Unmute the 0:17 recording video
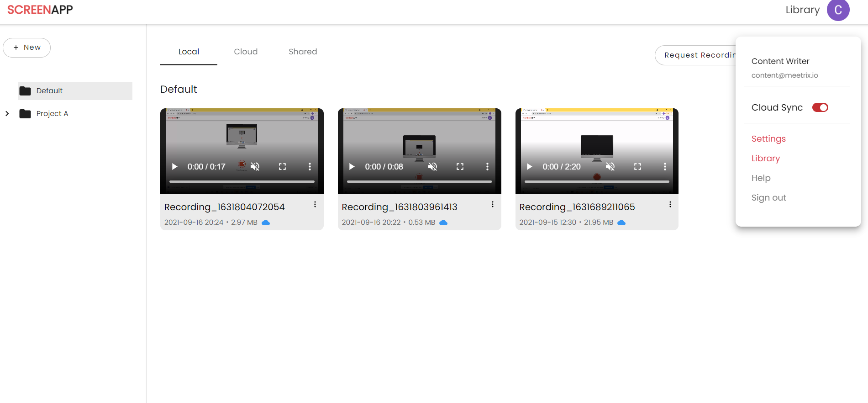The width and height of the screenshot is (868, 403). (255, 167)
